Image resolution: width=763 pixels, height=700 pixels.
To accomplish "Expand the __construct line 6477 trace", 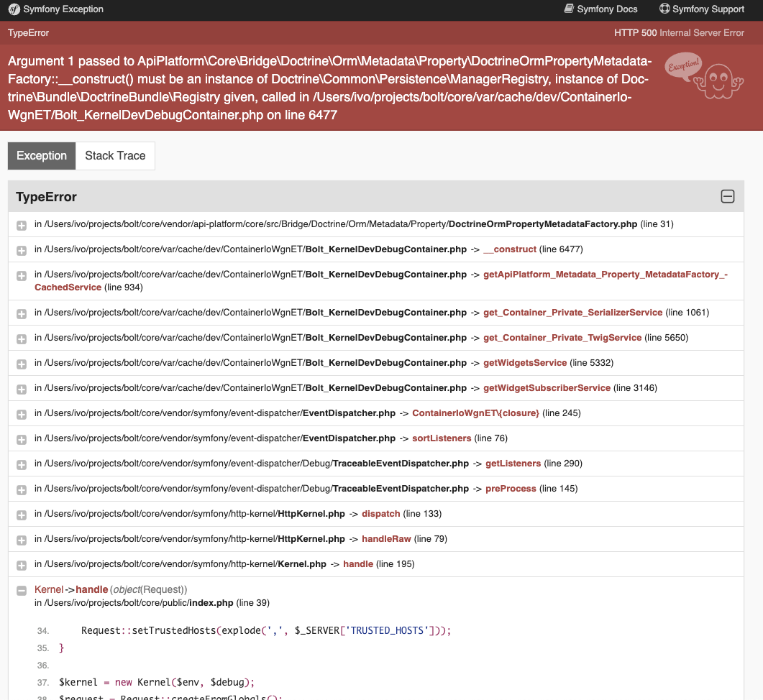I will [x=22, y=251].
